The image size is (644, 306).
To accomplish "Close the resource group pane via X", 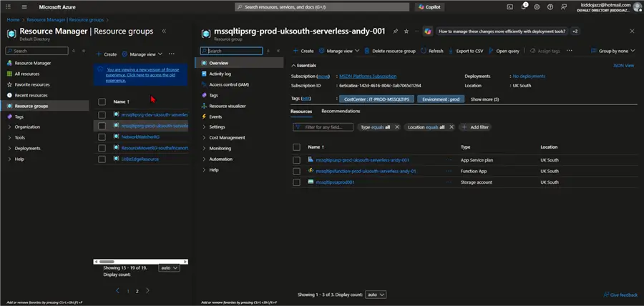I will 632,31.
